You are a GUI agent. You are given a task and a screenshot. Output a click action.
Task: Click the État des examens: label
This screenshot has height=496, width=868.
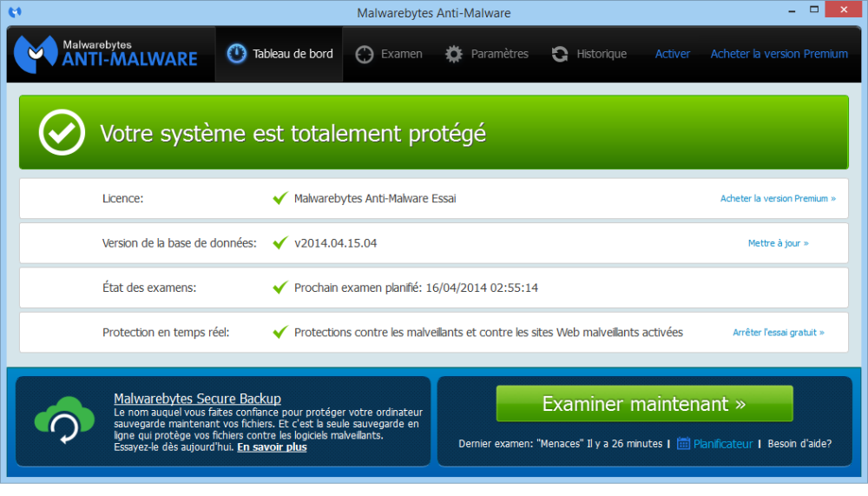click(x=149, y=288)
